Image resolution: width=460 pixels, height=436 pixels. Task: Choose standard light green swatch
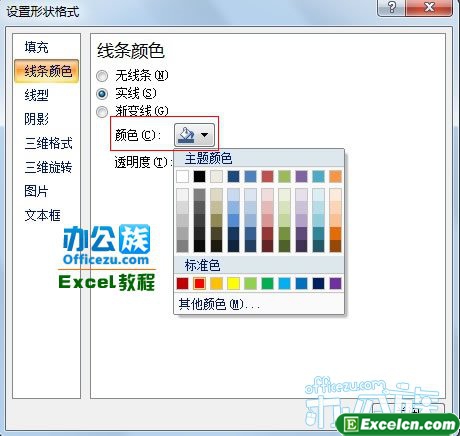[250, 283]
